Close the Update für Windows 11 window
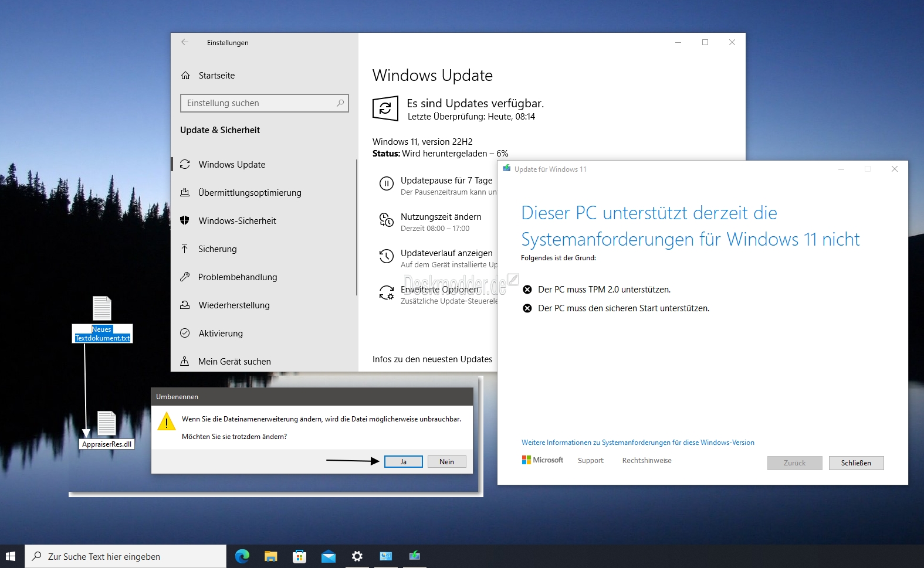 click(x=895, y=169)
